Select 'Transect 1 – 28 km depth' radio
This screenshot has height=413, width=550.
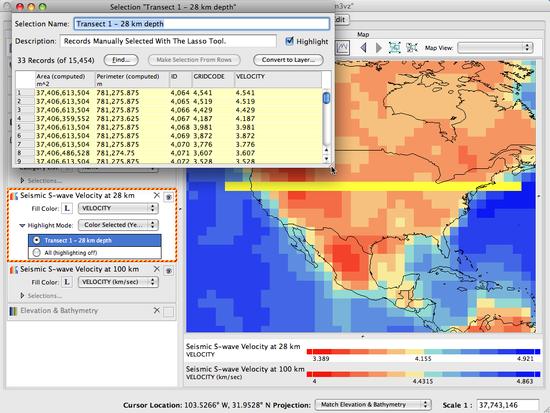click(x=36, y=240)
